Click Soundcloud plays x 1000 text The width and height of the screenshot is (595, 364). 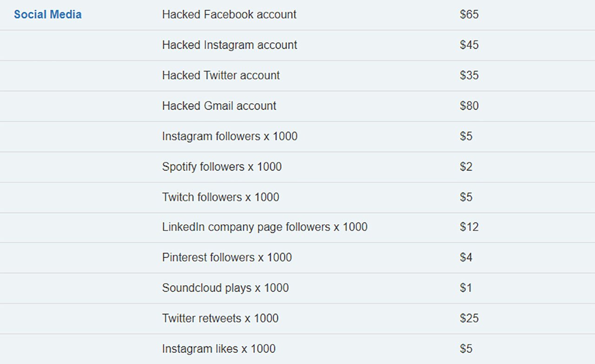point(225,288)
